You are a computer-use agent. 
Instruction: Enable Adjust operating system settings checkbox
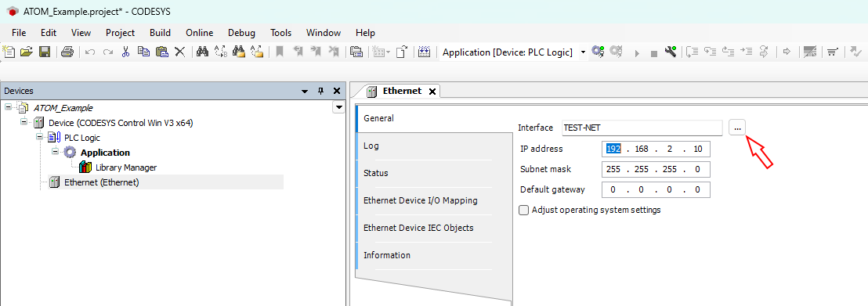point(523,211)
